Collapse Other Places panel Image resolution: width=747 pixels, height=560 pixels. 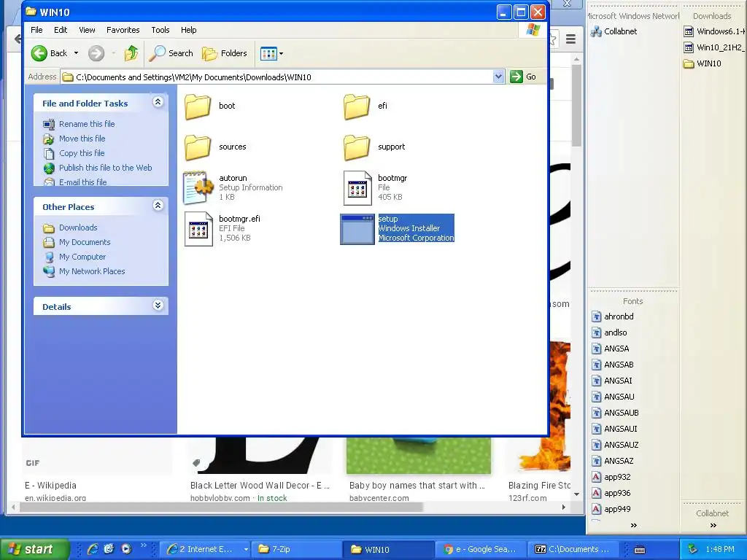(x=158, y=205)
